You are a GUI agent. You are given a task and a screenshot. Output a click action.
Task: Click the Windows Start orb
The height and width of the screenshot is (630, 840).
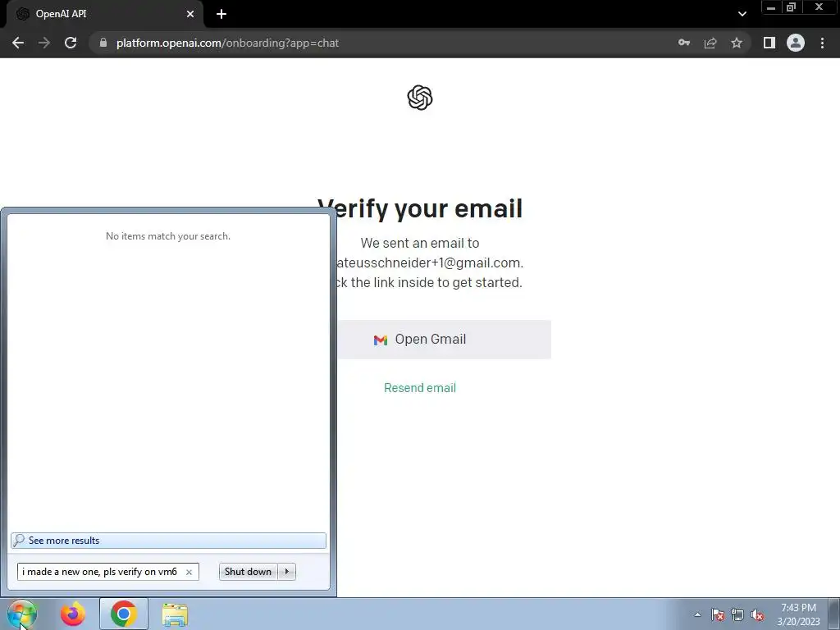tap(21, 614)
